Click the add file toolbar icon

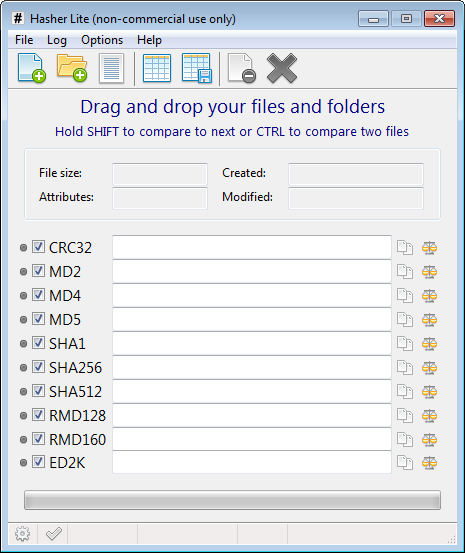[x=32, y=68]
